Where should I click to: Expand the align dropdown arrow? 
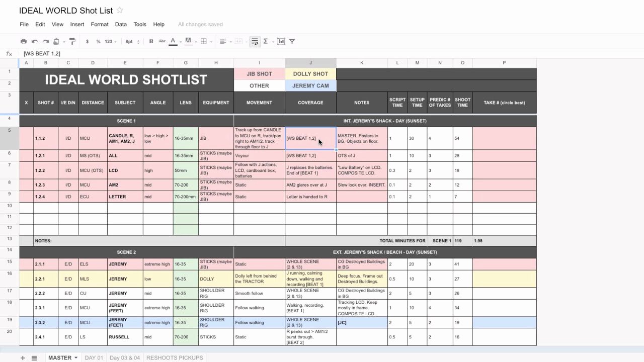click(x=230, y=42)
